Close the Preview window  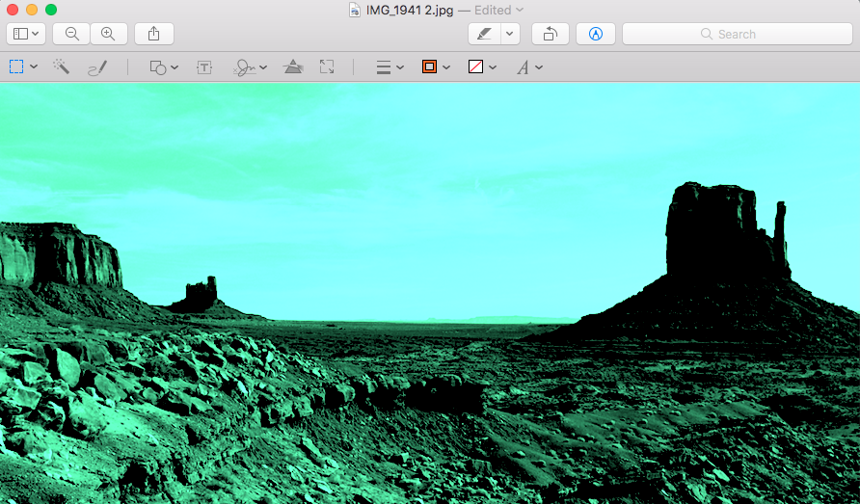[x=13, y=10]
